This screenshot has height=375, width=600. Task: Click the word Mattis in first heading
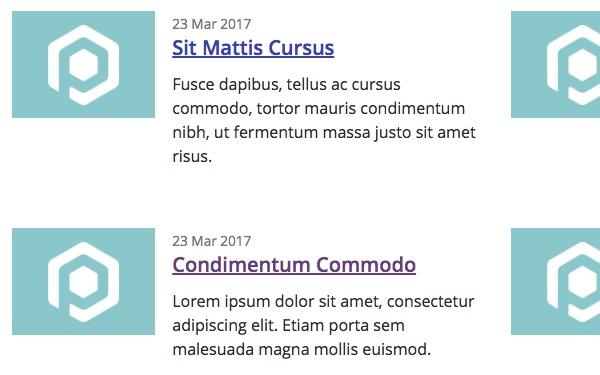pyautogui.click(x=233, y=48)
